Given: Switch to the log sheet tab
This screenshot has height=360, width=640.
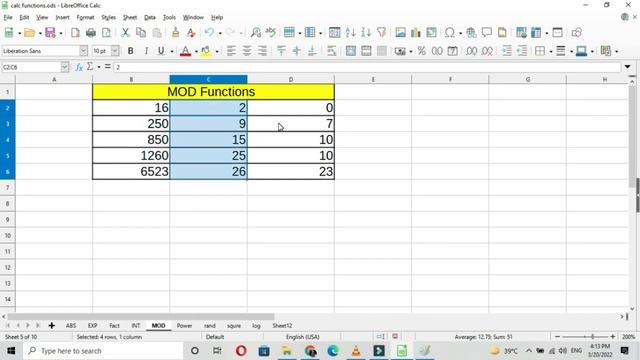Looking at the screenshot, I should coord(256,326).
